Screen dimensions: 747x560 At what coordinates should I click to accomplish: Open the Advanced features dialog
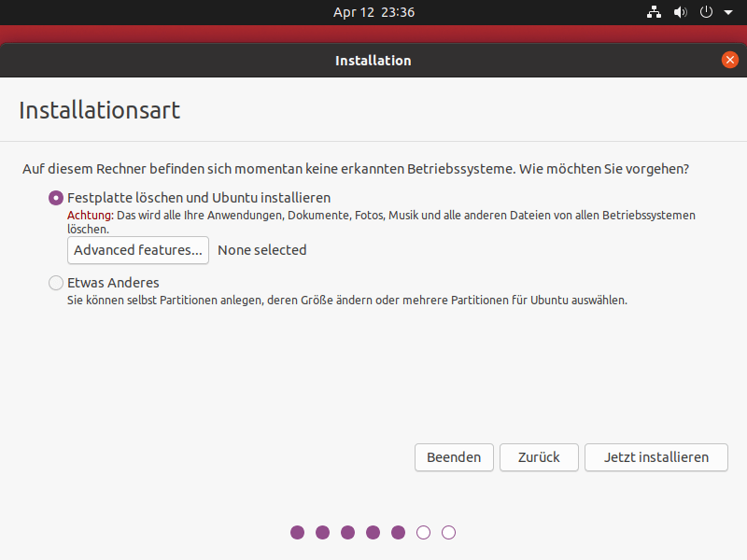pyautogui.click(x=138, y=250)
